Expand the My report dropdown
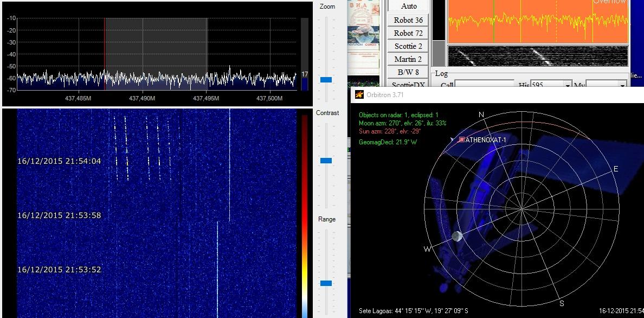Screen dimensions: 644x318 (623, 85)
